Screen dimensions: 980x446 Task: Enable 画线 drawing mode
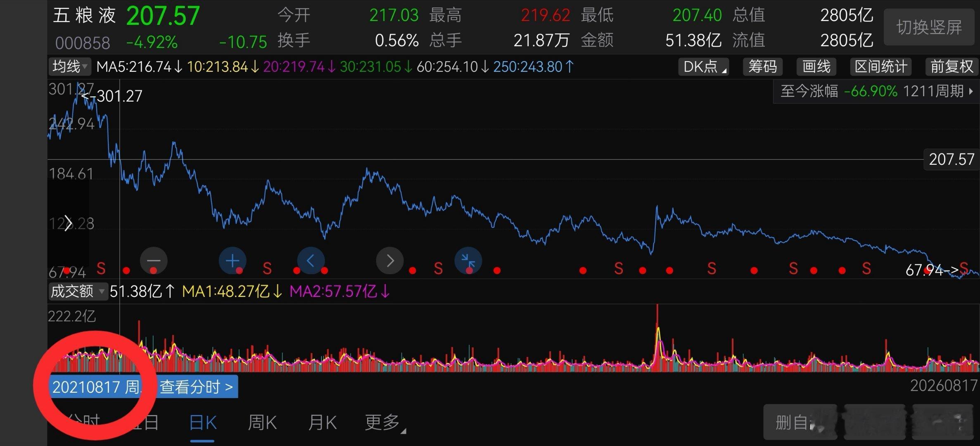coord(816,66)
